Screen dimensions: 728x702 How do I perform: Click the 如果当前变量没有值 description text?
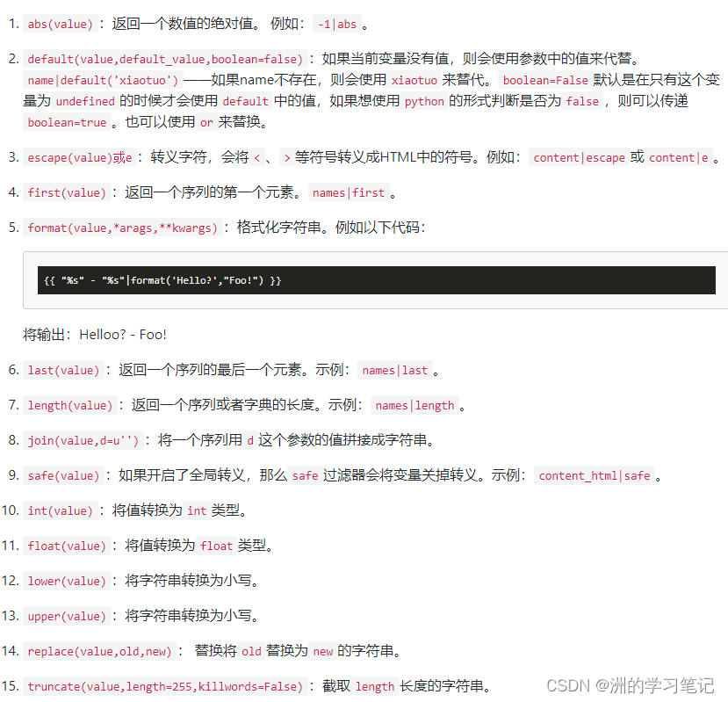(385, 59)
